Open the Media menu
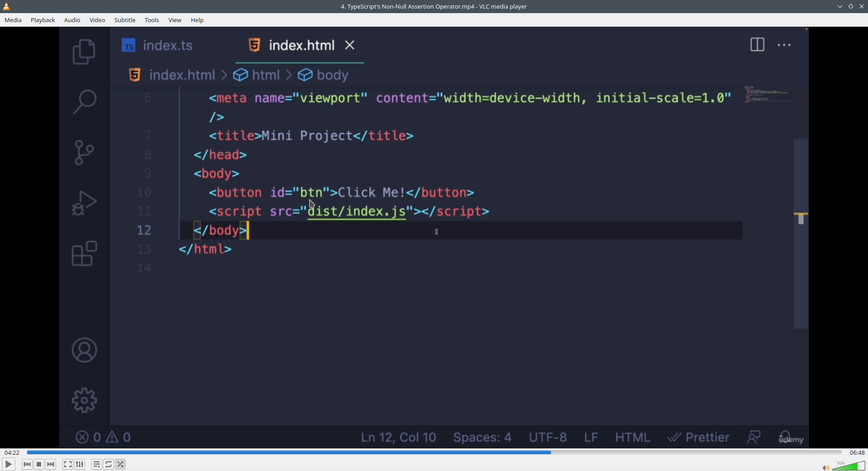Viewport: 868px width, 471px height. (x=13, y=20)
